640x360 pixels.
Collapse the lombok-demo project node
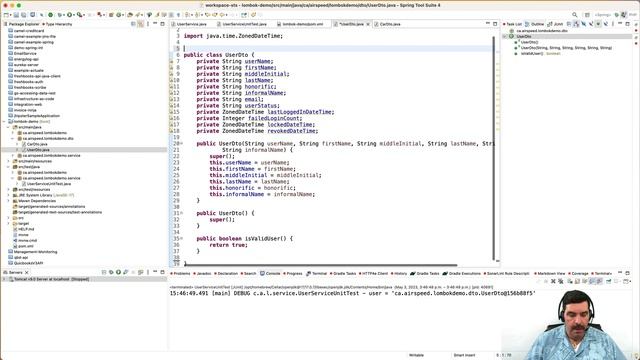pyautogui.click(x=4, y=121)
